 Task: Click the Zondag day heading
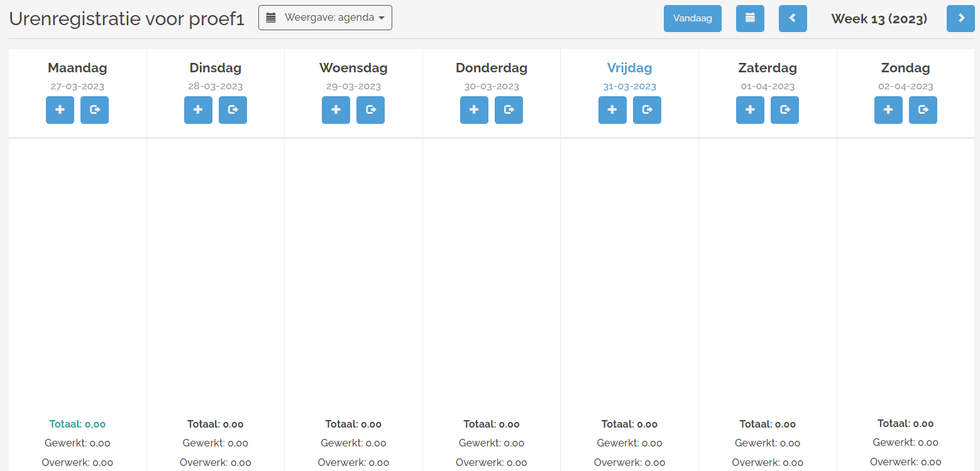coord(906,68)
